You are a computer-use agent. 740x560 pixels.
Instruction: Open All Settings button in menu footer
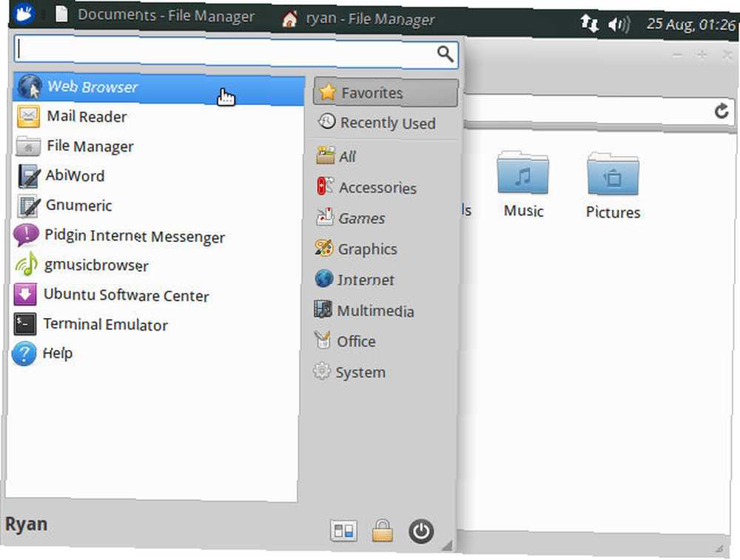pyautogui.click(x=343, y=530)
